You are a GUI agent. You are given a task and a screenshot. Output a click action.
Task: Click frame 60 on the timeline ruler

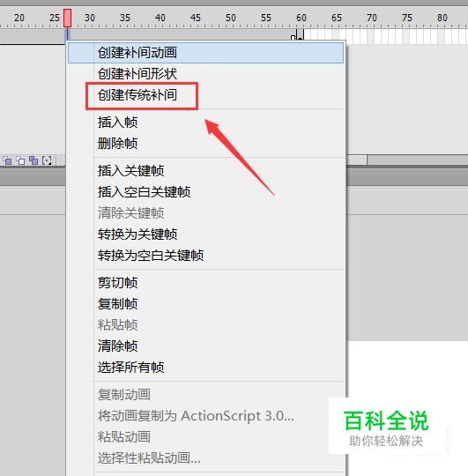(x=301, y=18)
